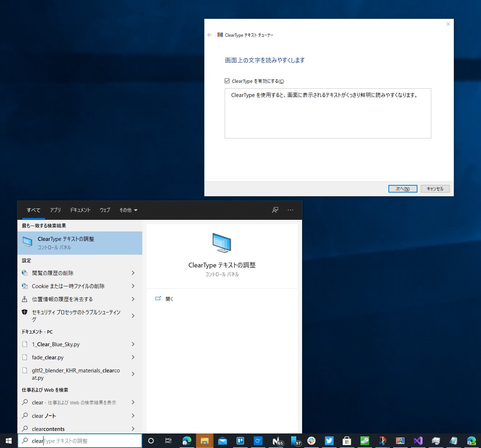Open Microsoft Store from the taskbar

[347, 441]
